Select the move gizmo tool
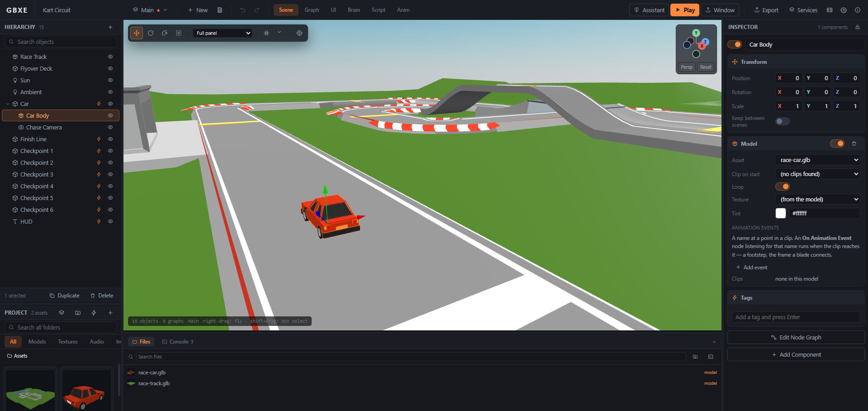The width and height of the screenshot is (868, 411). click(x=136, y=33)
